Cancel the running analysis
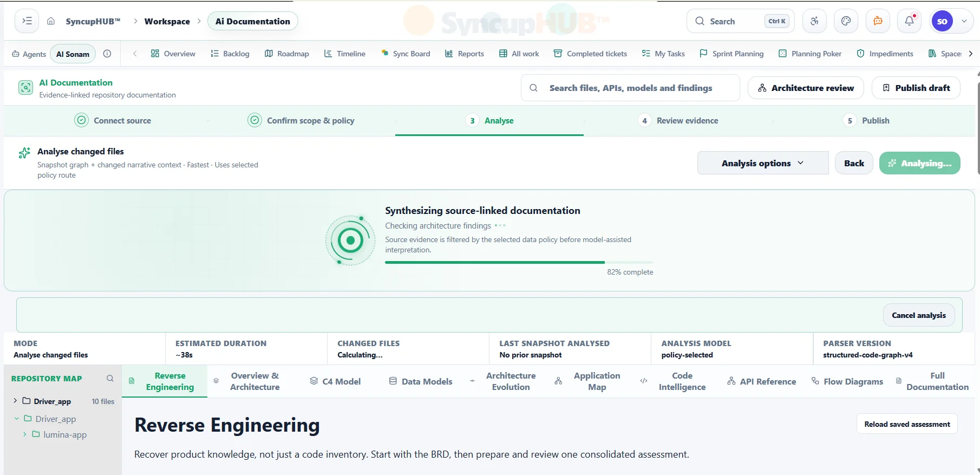The image size is (980, 475). (919, 315)
